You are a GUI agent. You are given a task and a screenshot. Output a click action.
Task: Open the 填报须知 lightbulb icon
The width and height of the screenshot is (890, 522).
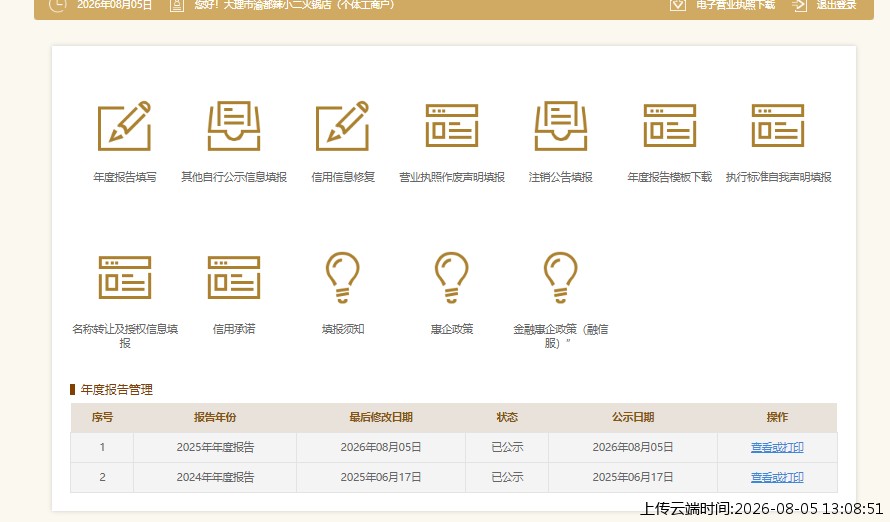coord(342,277)
